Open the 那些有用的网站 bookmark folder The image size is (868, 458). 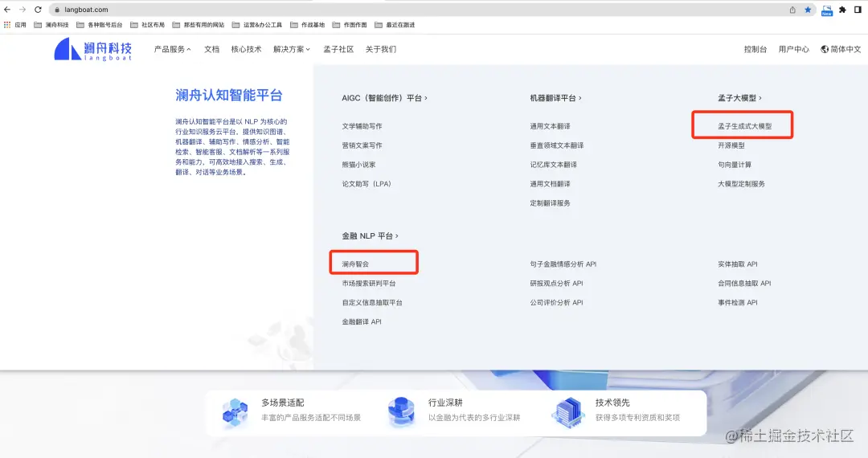[x=199, y=25]
